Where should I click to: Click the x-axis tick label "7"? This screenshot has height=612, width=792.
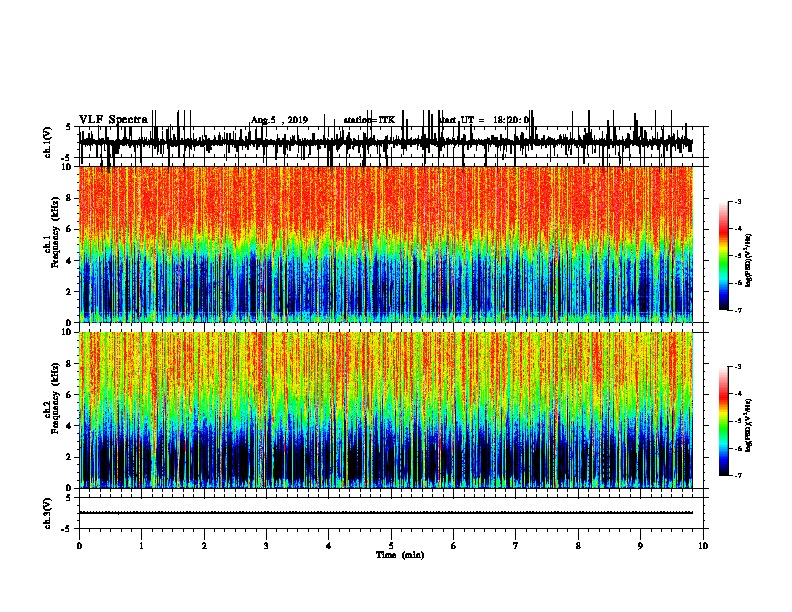(x=516, y=546)
